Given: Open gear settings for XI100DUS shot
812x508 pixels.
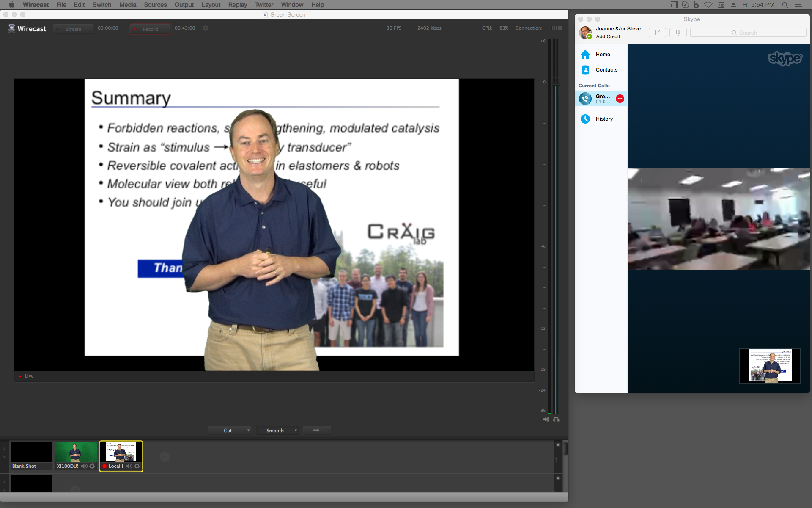Looking at the screenshot, I should pos(92,466).
